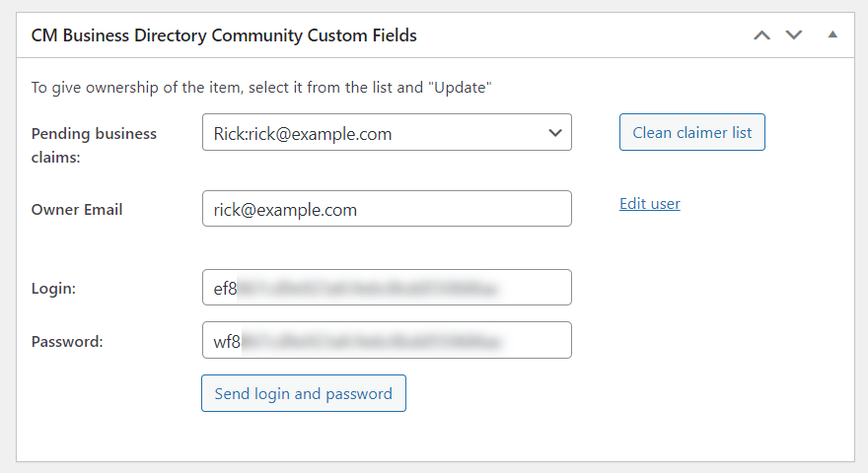Move the Custom Fields panel up
This screenshot has height=473, width=868.
pos(761,35)
